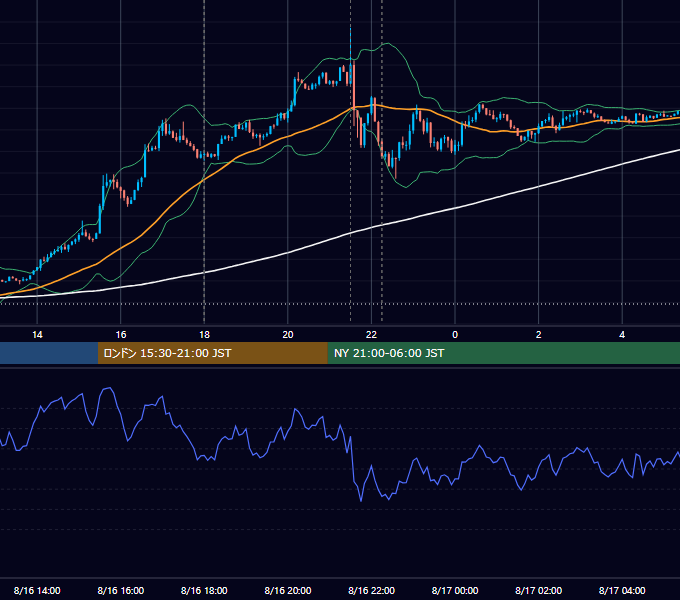Click the 8/16 14:00 date label
This screenshot has height=600, width=680.
coord(37,590)
